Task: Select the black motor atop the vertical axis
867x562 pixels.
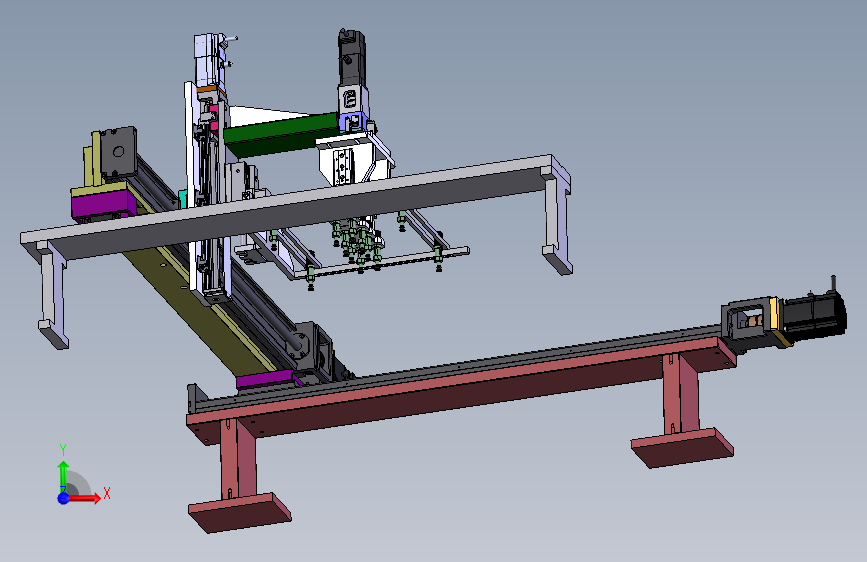Action: pos(351,58)
